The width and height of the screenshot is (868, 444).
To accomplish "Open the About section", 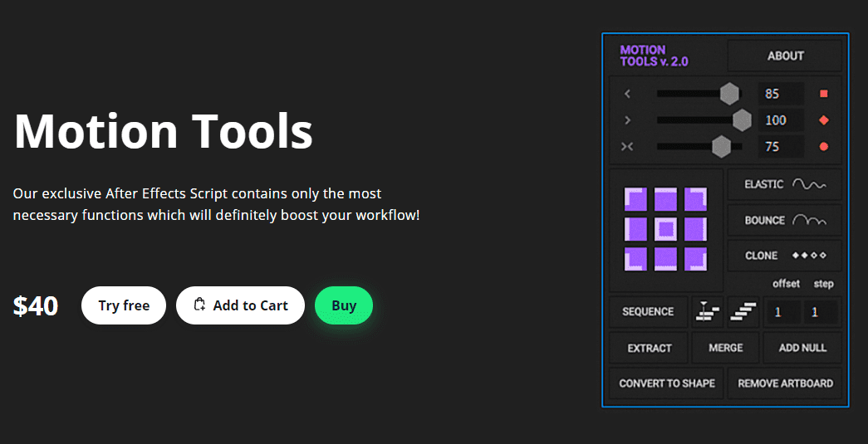I will pos(785,56).
